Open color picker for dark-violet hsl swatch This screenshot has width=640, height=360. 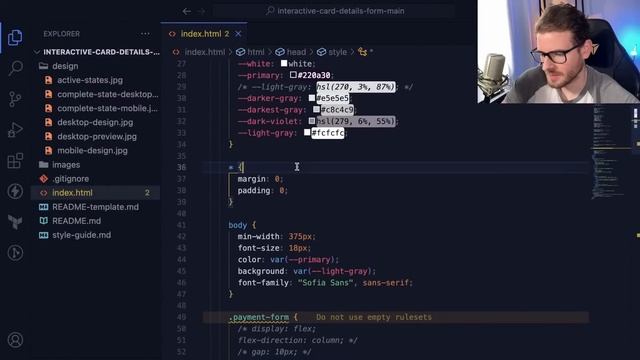coord(312,121)
